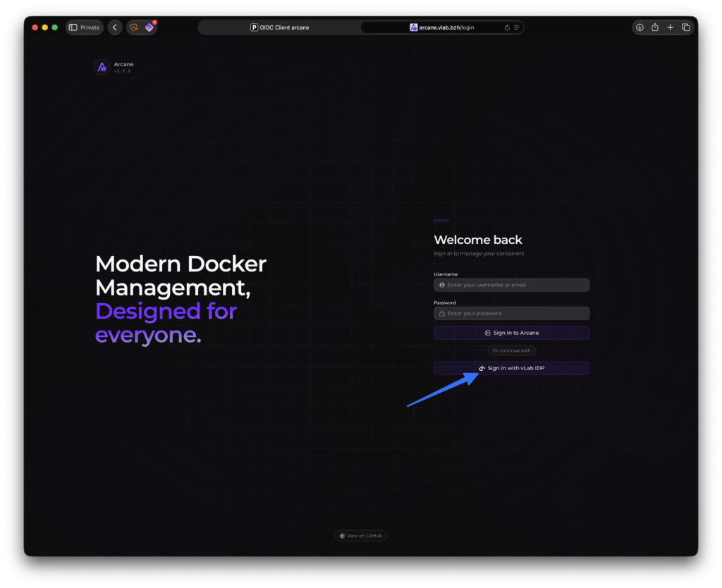Add a new tab with the plus icon
Viewport: 722px width, 588px height.
click(x=671, y=27)
